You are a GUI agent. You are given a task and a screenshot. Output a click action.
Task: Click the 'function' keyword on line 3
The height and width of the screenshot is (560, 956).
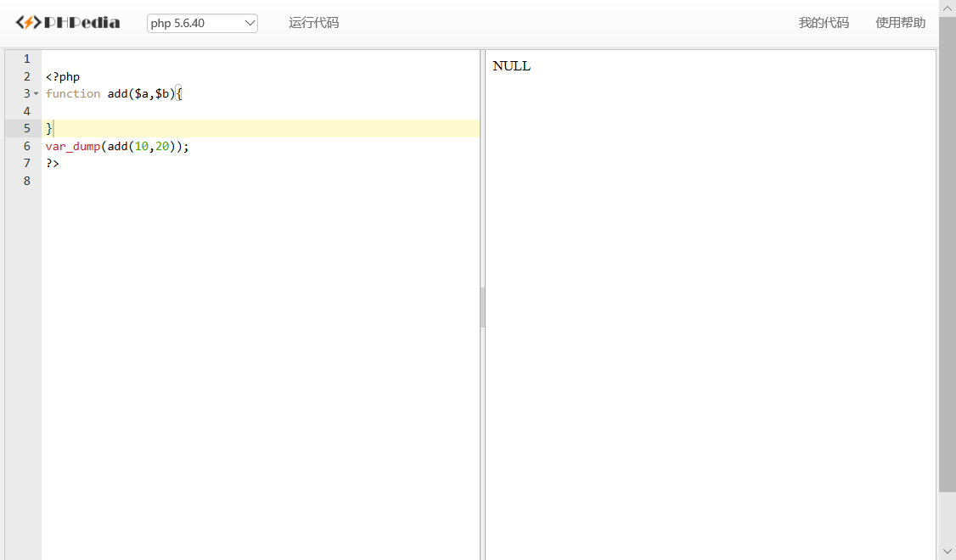(72, 94)
